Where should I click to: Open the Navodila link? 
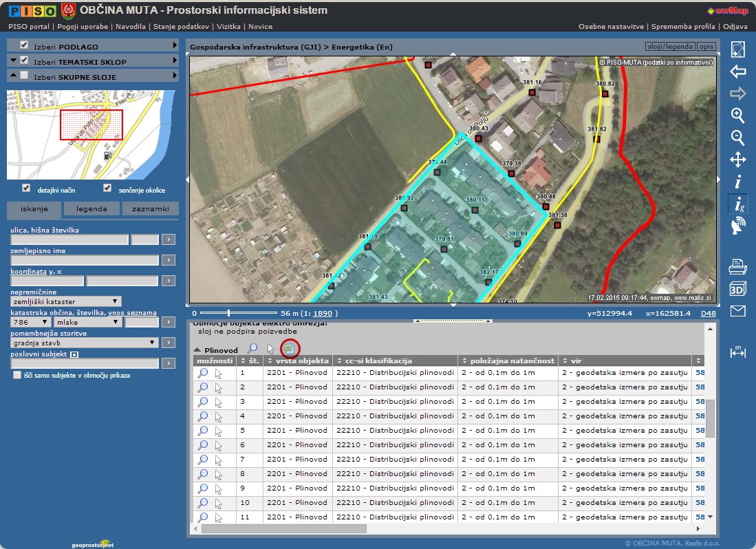[130, 26]
